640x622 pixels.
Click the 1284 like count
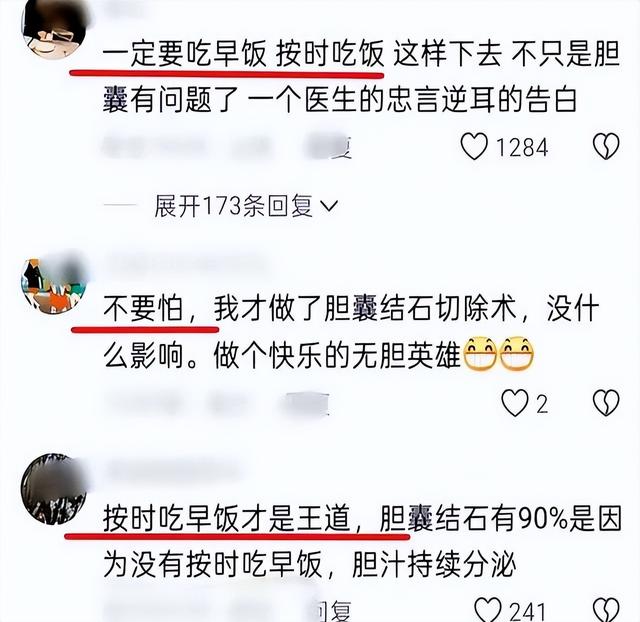pyautogui.click(x=522, y=147)
